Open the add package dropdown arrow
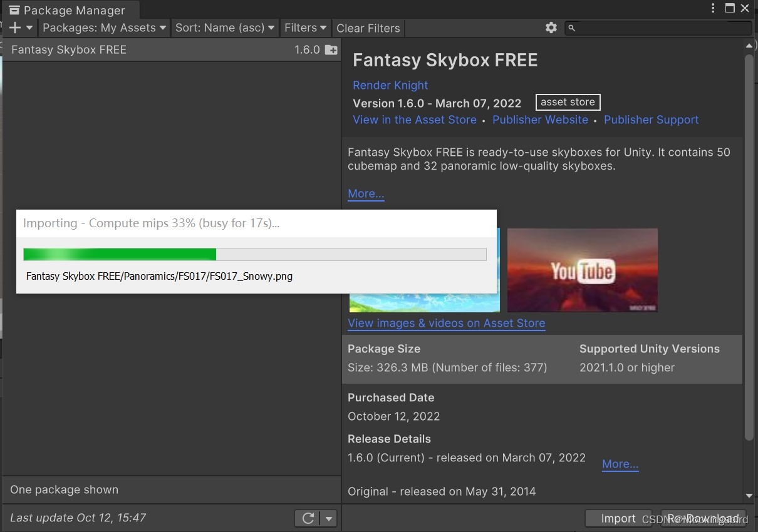The height and width of the screenshot is (532, 758). pyautogui.click(x=29, y=28)
